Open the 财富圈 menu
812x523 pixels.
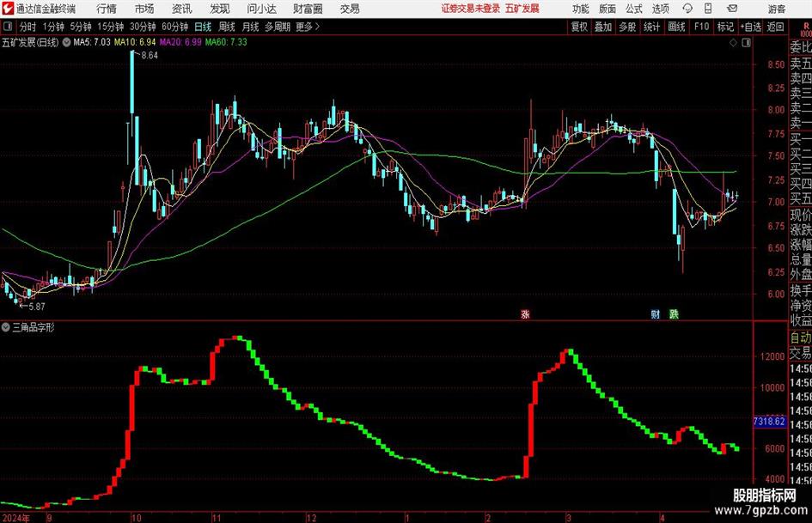(308, 9)
